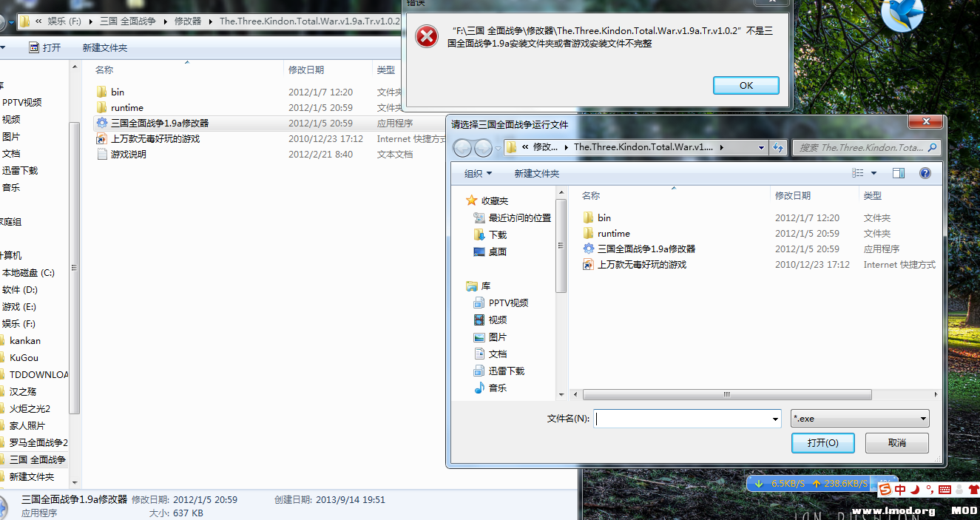Open the views dropdown arrow in dialog toolbar

click(874, 172)
